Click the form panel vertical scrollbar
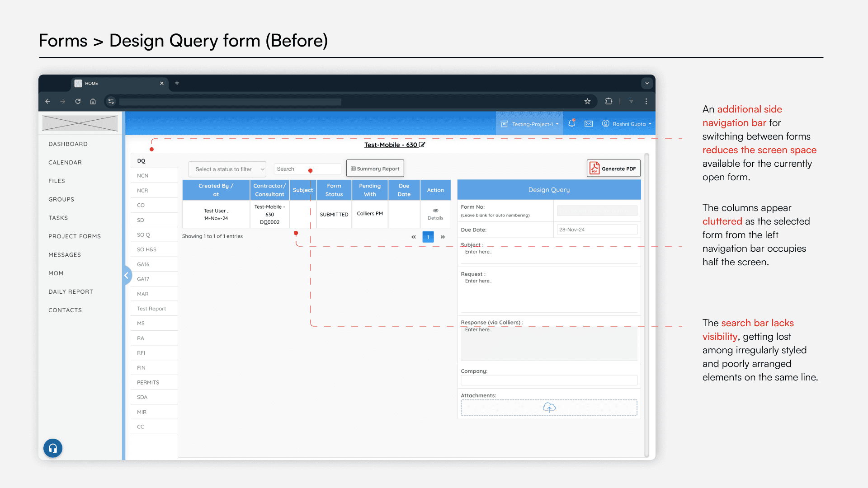 (x=646, y=305)
